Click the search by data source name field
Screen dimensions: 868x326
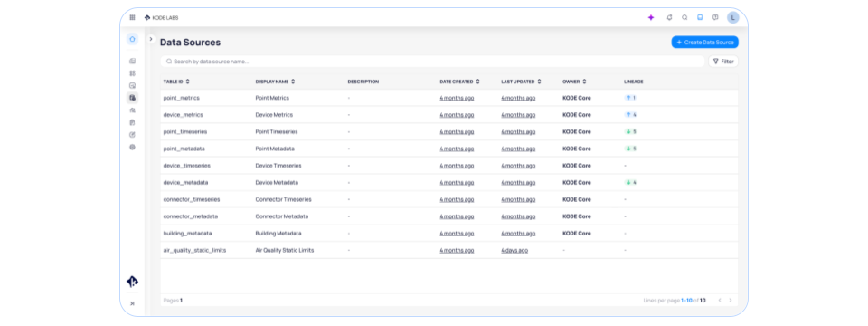(x=432, y=62)
